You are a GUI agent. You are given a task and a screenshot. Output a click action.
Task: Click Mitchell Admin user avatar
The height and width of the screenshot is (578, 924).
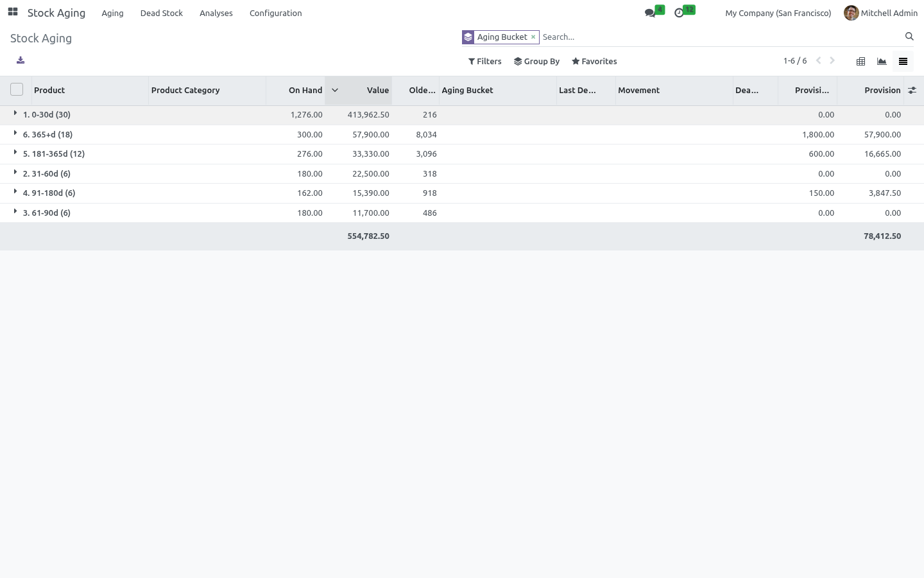[x=851, y=13]
